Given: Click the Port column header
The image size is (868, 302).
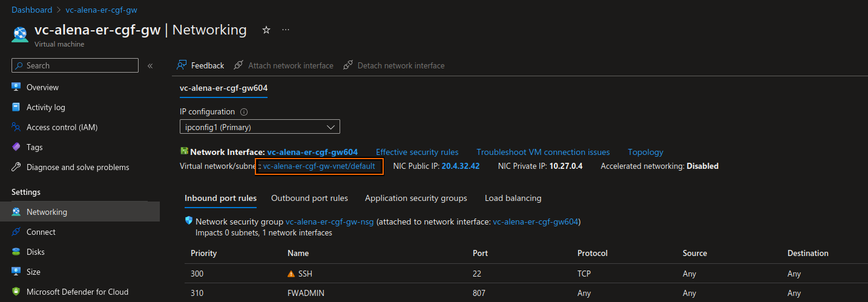Looking at the screenshot, I should [x=480, y=253].
